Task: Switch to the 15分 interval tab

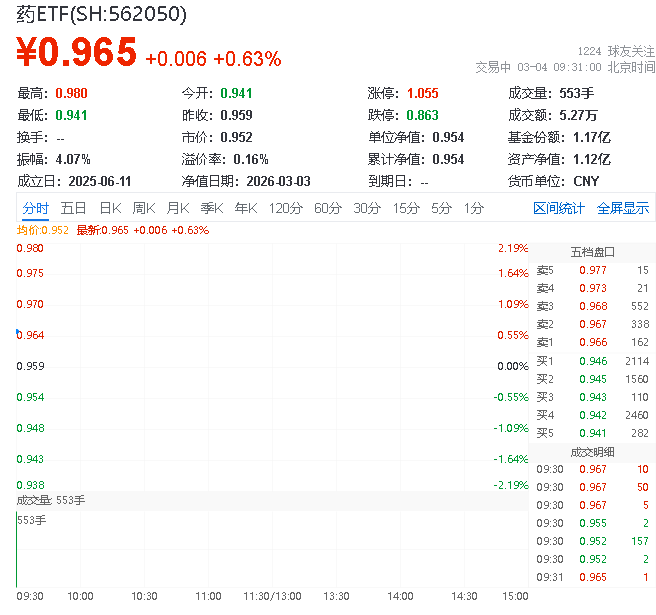Action: tap(406, 208)
